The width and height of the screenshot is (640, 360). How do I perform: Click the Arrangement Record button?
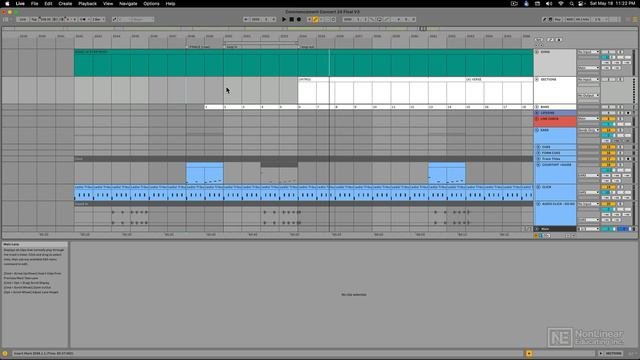coord(299,19)
